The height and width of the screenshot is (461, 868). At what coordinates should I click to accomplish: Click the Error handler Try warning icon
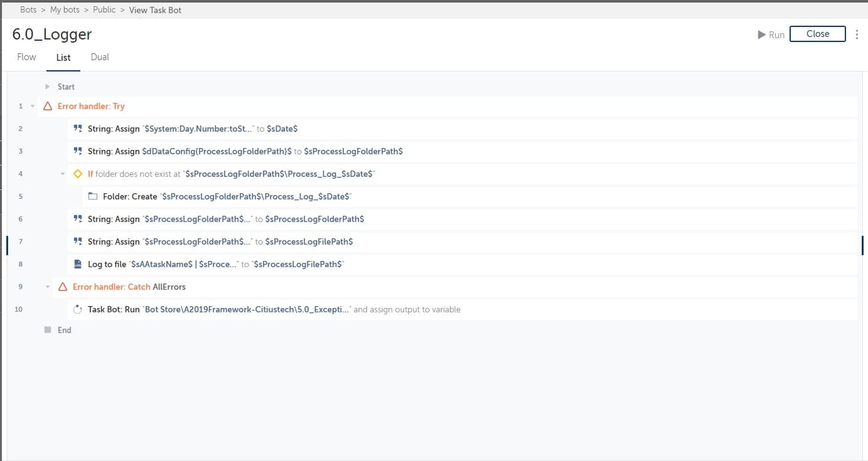pos(48,107)
